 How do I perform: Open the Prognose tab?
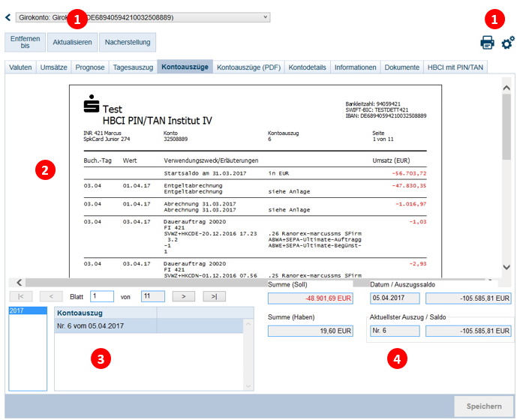point(90,67)
